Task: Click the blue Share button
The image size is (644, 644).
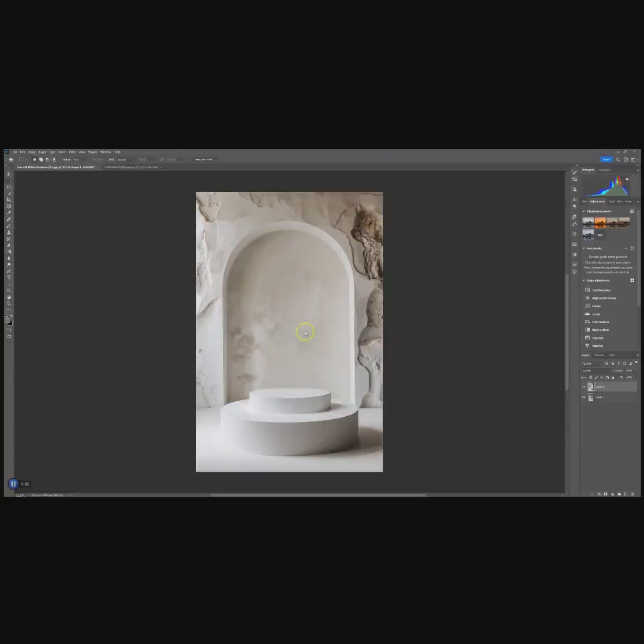Action: [x=606, y=159]
